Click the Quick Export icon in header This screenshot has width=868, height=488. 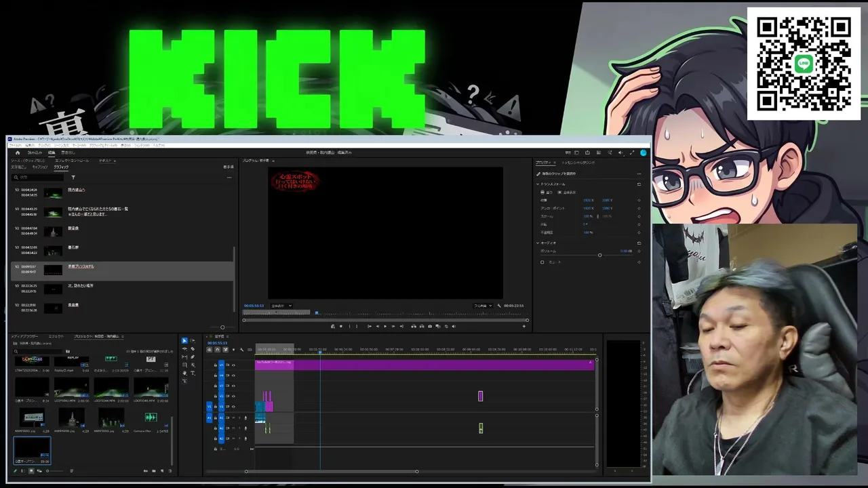pos(587,152)
